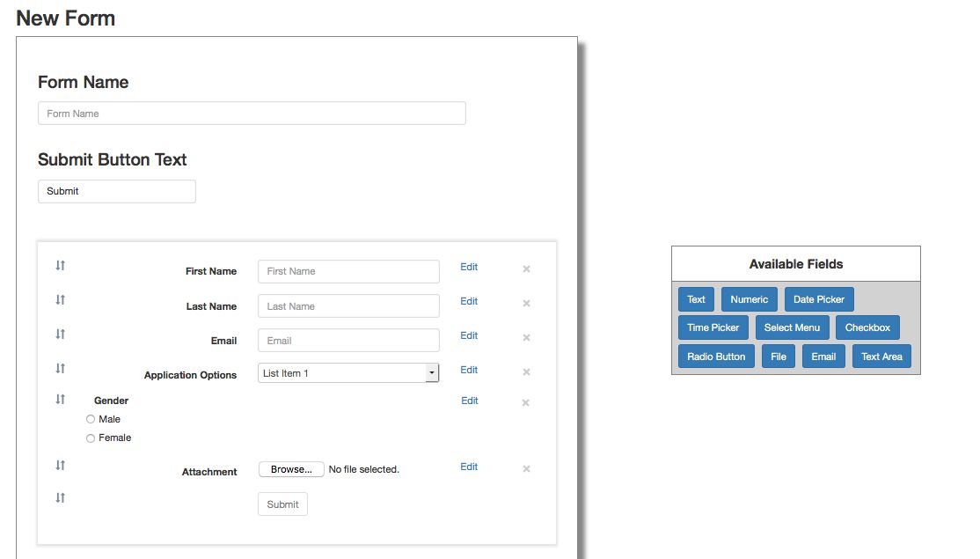This screenshot has width=980, height=559.
Task: Click the reorder handle for Application Options row
Action: [60, 368]
